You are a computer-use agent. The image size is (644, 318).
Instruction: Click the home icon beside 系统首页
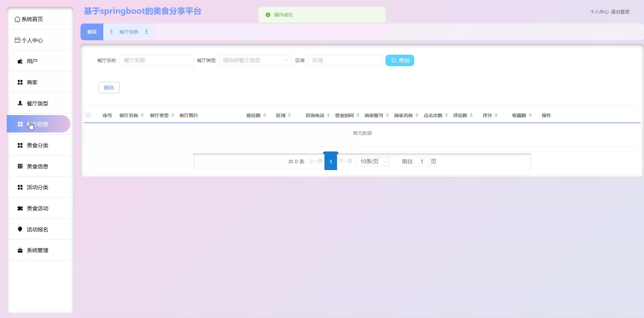(x=17, y=19)
